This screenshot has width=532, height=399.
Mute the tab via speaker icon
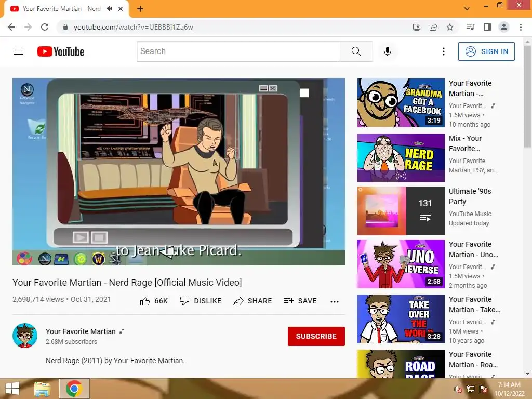pyautogui.click(x=109, y=9)
